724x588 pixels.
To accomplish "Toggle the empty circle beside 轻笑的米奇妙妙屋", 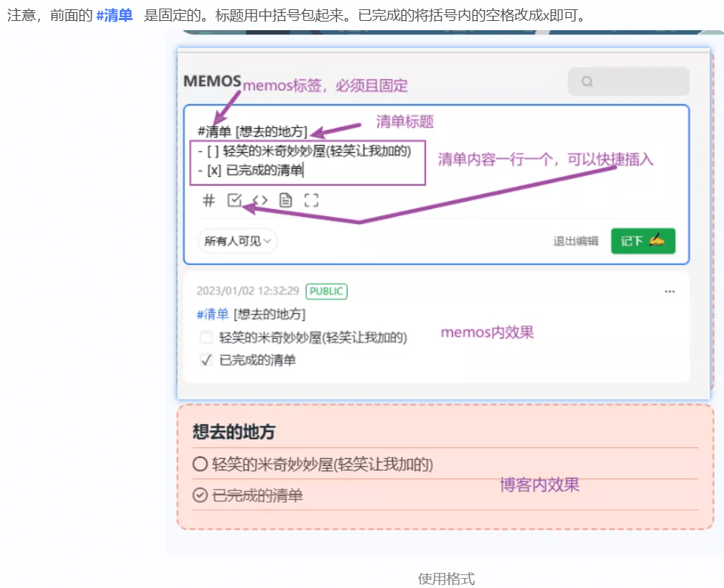I will (200, 465).
